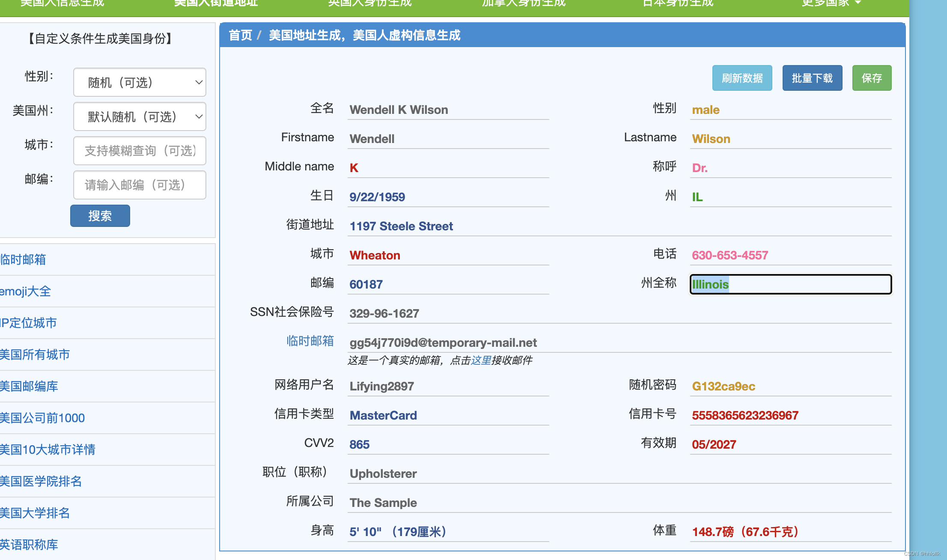This screenshot has height=560, width=947.
Task: Open 美国医学院排名 sidebar link
Action: tap(41, 482)
